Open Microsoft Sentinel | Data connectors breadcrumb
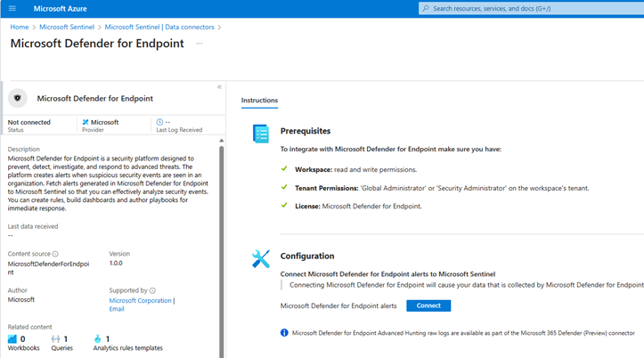Viewport: 644px width, 358px height. click(x=159, y=27)
